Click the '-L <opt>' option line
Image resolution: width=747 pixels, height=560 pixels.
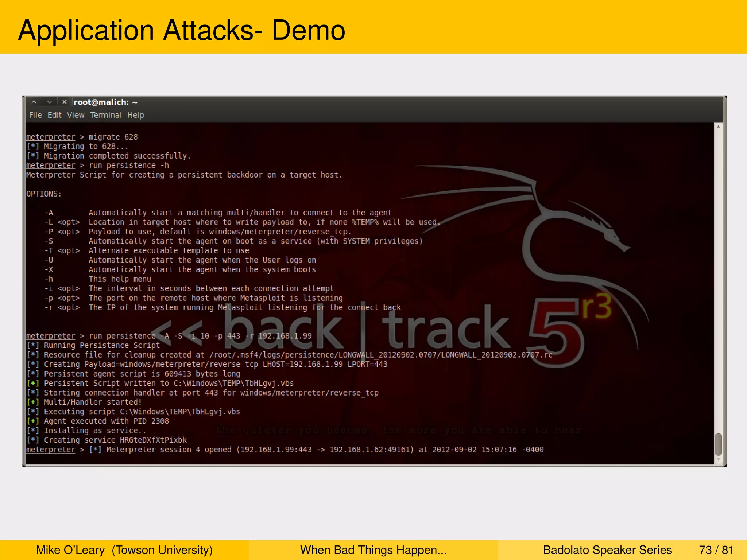click(x=242, y=222)
